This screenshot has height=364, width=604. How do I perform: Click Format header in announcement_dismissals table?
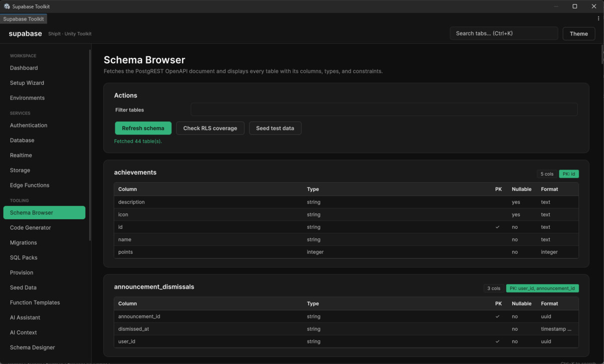click(x=550, y=304)
